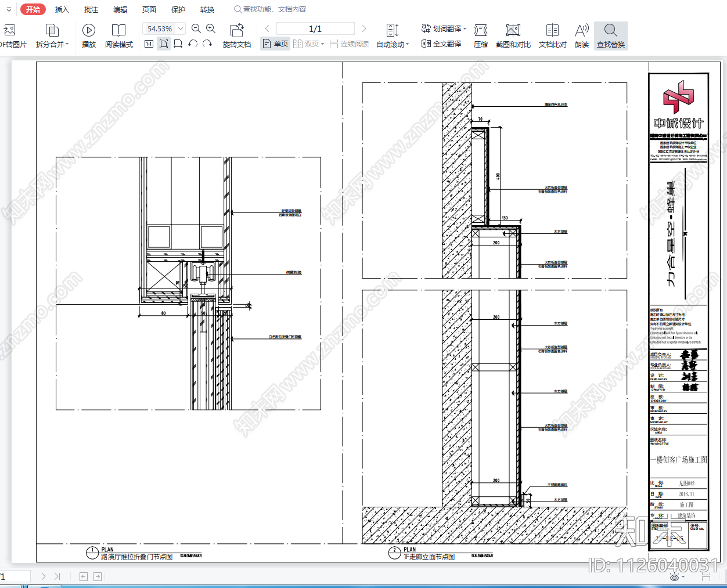Viewport: 727px width, 588px height.
Task: Open the Compress tool
Action: pos(481,36)
